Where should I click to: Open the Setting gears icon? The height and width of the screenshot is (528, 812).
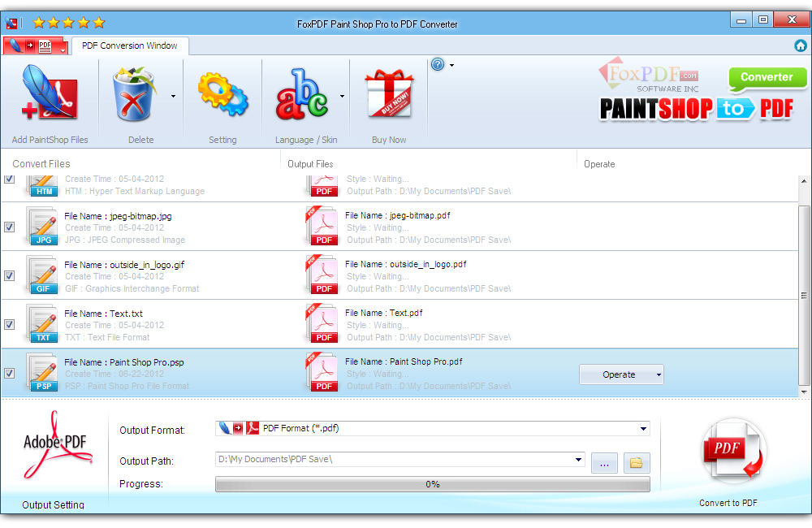tap(222, 94)
